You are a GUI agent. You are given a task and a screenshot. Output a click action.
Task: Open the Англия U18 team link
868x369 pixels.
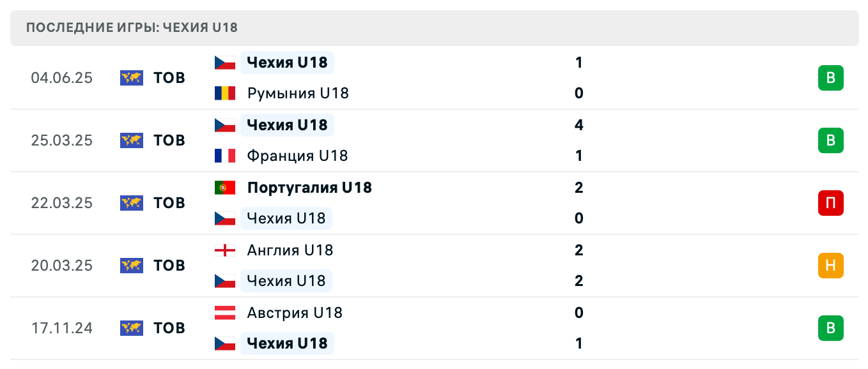coord(290,250)
